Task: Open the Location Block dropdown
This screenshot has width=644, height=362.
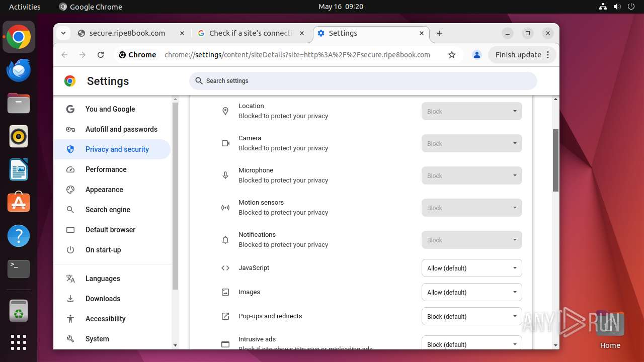Action: [471, 111]
